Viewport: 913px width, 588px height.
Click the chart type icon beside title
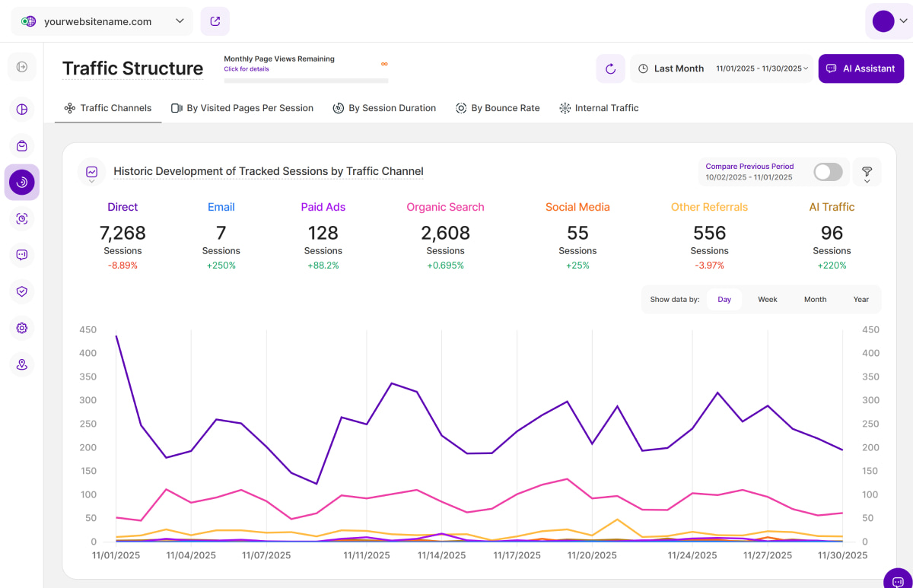click(91, 172)
